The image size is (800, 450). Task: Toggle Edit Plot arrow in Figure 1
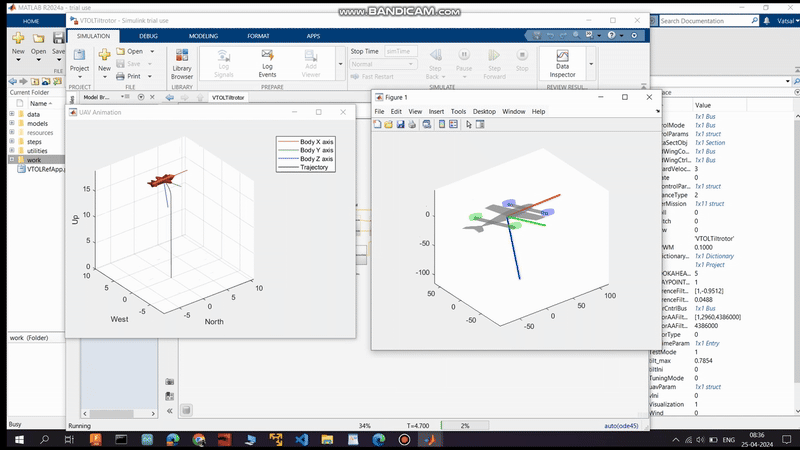[x=469, y=125]
